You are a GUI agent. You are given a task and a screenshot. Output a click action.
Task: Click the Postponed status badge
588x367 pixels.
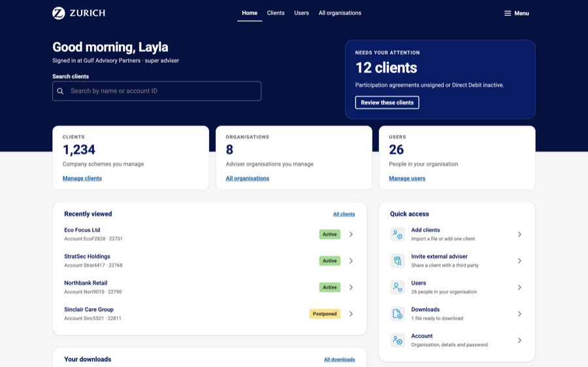click(x=325, y=313)
